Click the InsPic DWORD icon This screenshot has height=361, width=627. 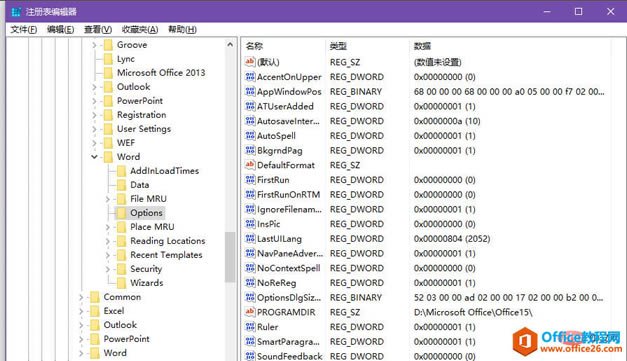click(250, 224)
